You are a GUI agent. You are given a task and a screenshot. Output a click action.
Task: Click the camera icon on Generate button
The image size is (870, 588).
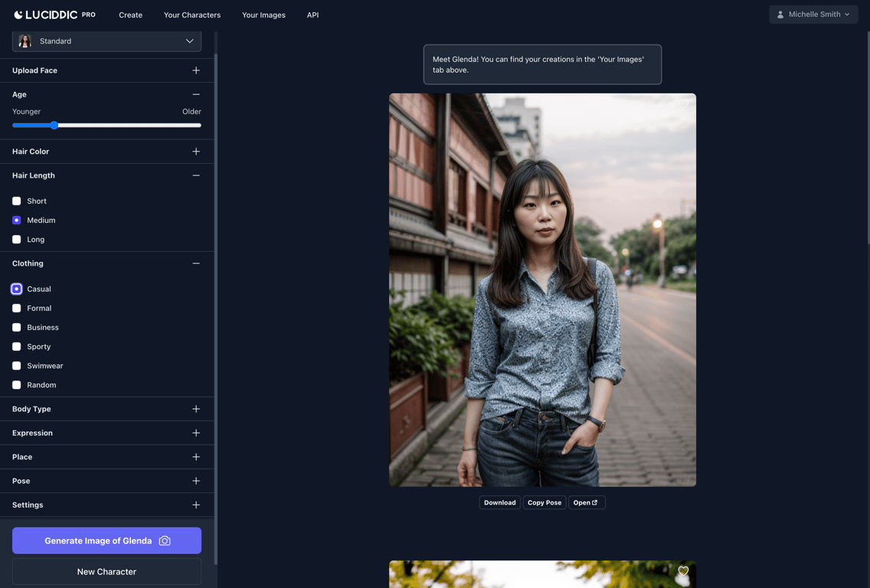click(x=165, y=540)
